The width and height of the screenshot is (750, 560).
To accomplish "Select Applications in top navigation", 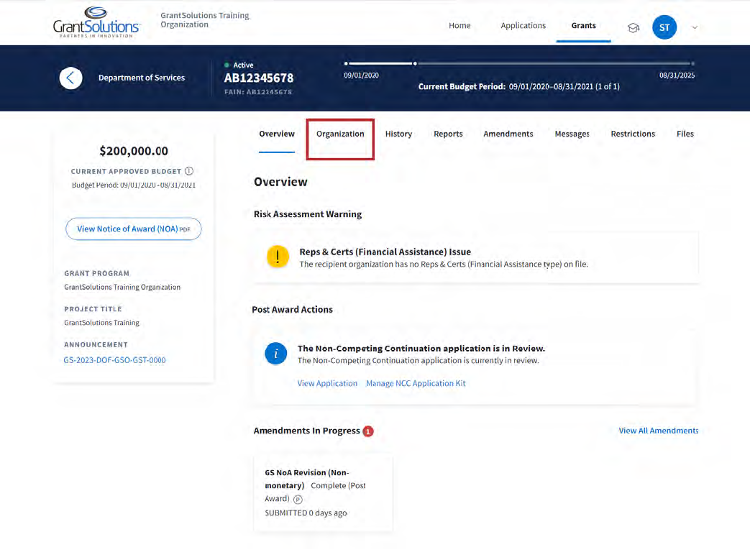I will [x=523, y=26].
